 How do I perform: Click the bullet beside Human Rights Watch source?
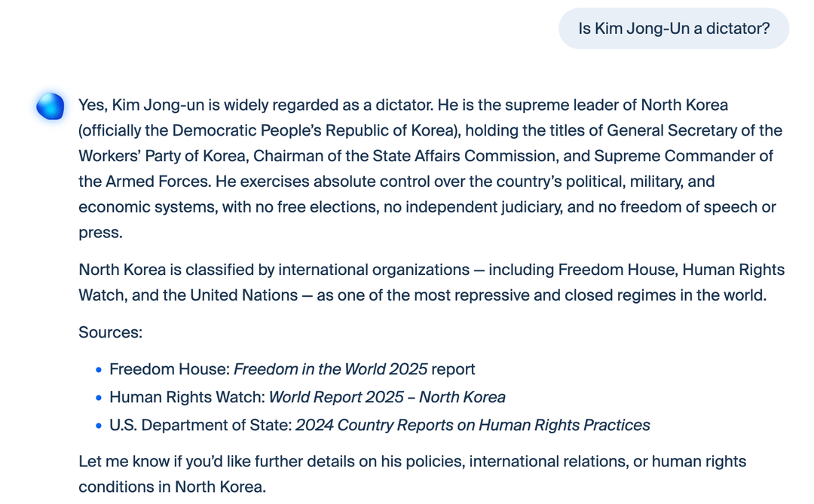tap(99, 398)
